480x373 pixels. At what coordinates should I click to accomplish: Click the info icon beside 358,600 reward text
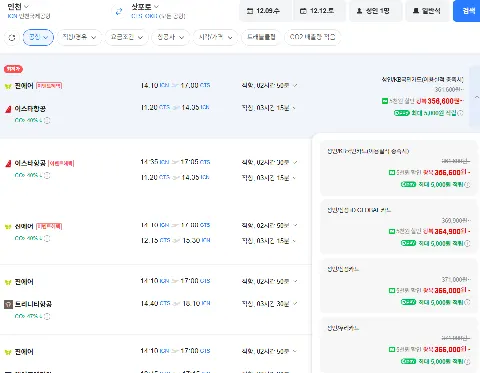point(460,113)
